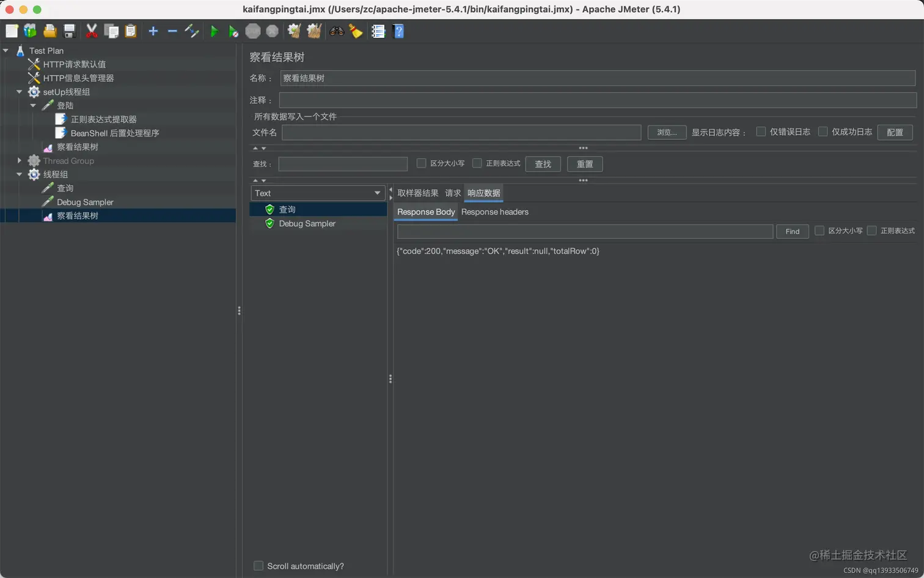Click the 配置 button

[x=895, y=132]
